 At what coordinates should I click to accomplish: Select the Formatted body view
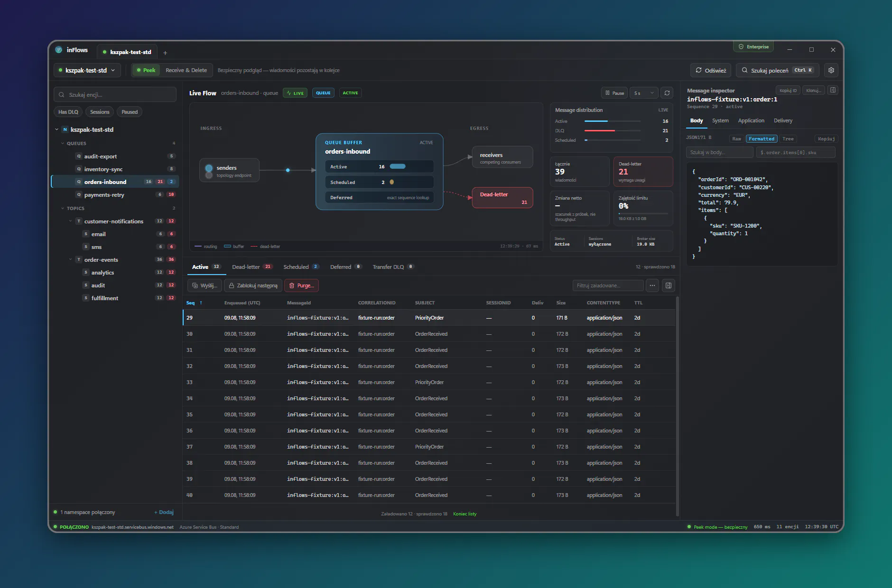(762, 139)
